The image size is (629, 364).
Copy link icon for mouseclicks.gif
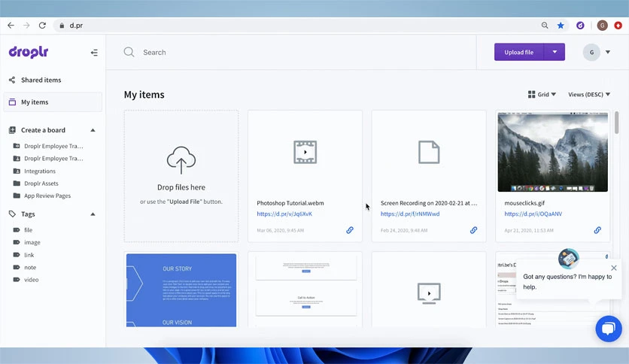(597, 230)
